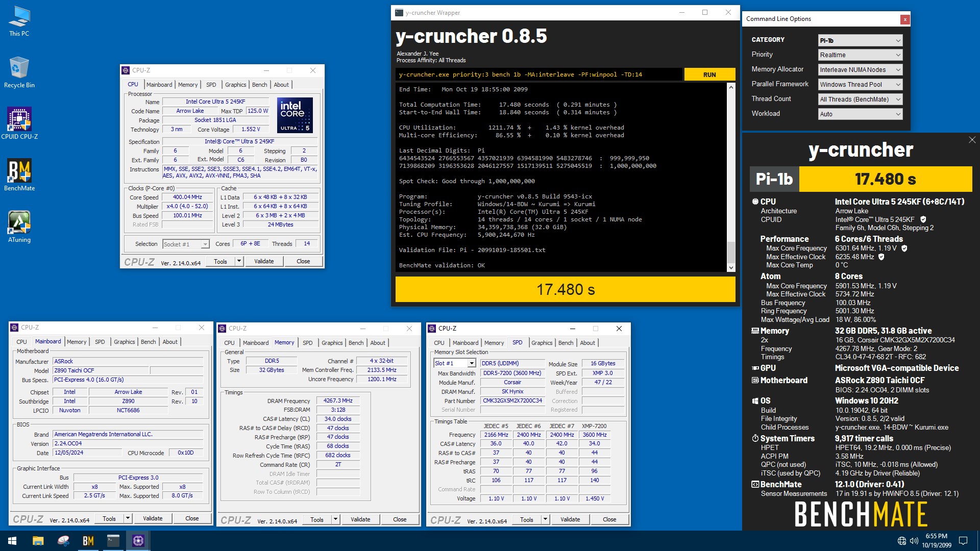Launch BenchMate desktop shortcut
This screenshot has width=980, height=551.
(x=19, y=175)
